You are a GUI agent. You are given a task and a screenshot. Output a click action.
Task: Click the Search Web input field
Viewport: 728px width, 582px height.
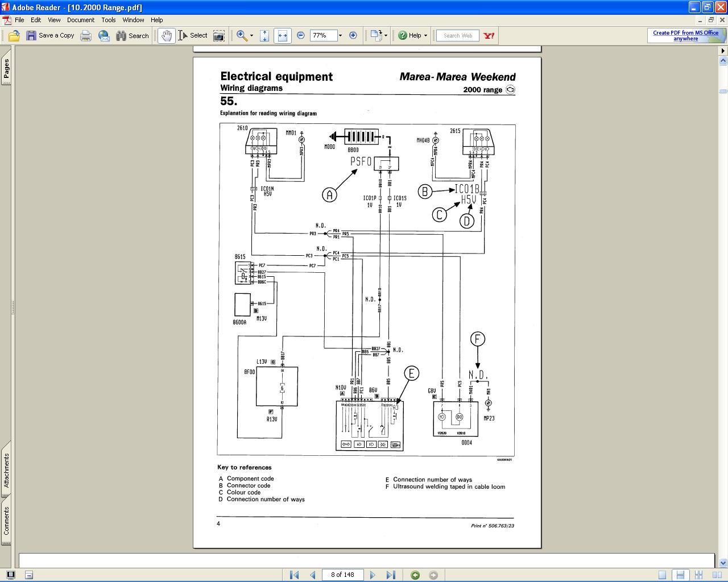click(x=457, y=35)
